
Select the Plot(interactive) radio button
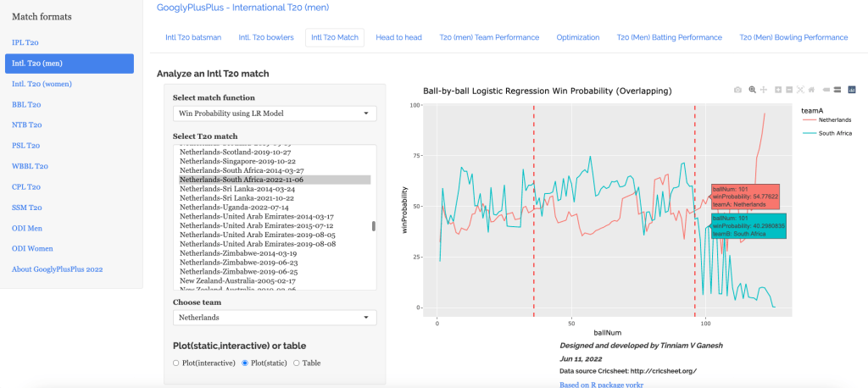(x=175, y=363)
